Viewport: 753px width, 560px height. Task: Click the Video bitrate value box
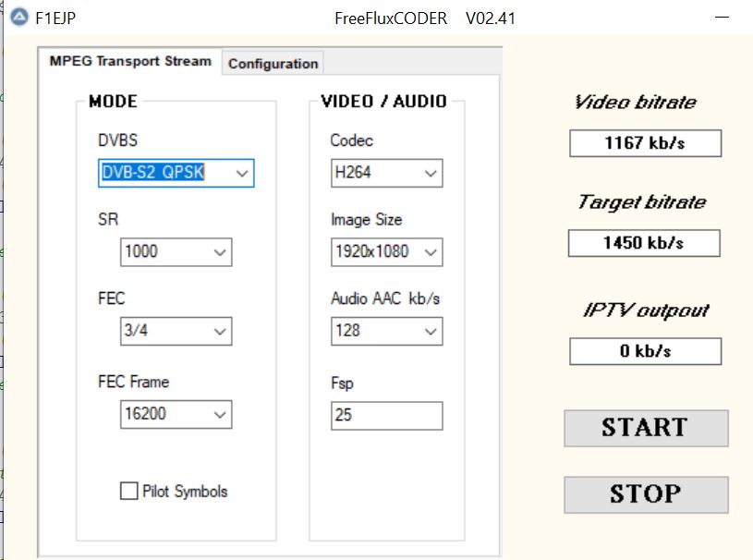646,143
